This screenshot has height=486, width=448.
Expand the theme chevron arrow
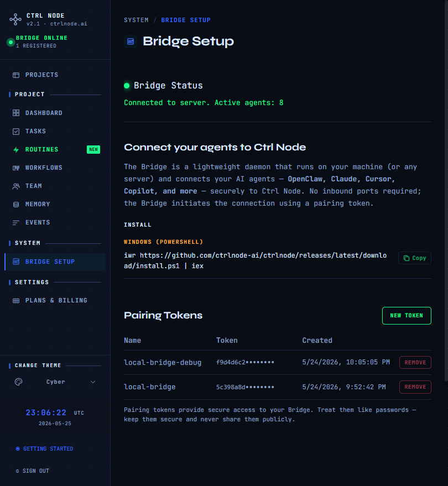pyautogui.click(x=93, y=382)
